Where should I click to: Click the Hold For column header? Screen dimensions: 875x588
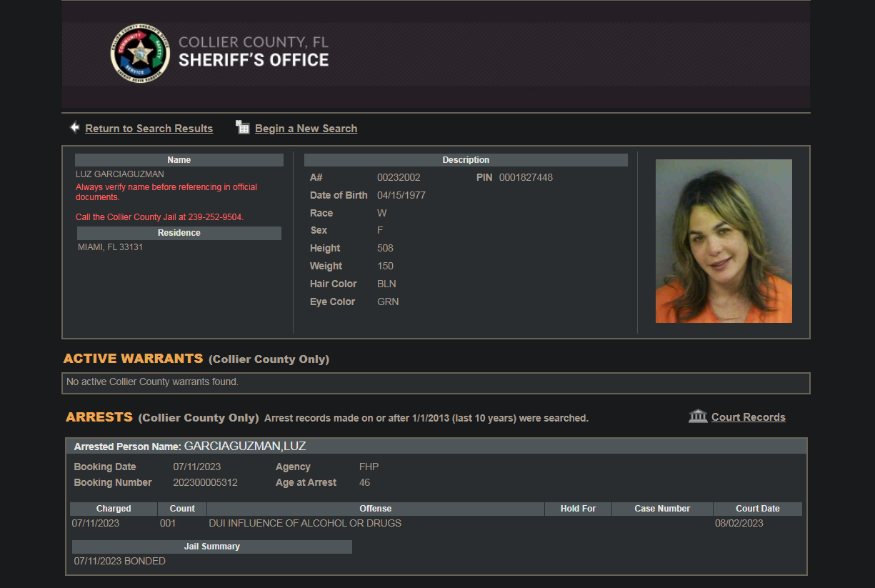coord(578,509)
